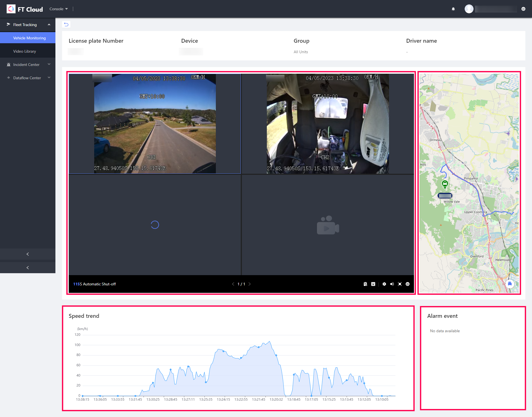Mute the video player speaker
Image resolution: width=532 pixels, height=417 pixels.
tap(392, 284)
